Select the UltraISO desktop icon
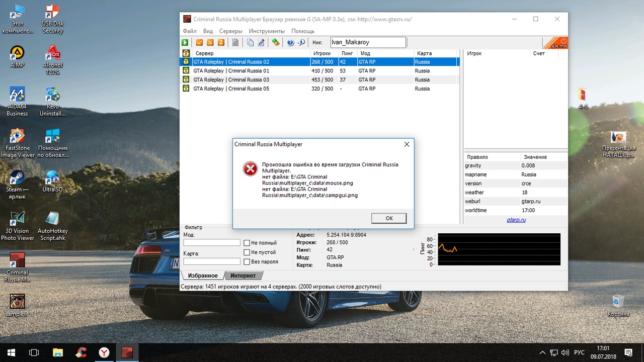The height and width of the screenshot is (362, 644). [52, 181]
